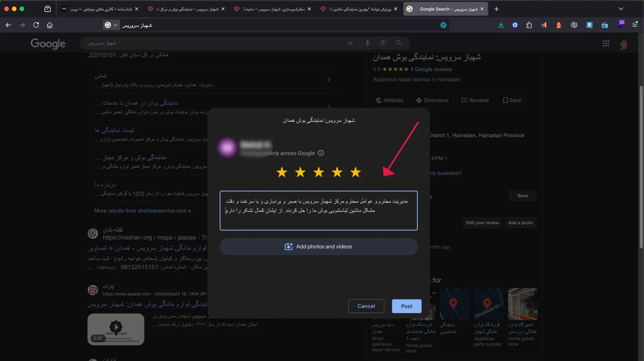The image size is (644, 361).
Task: Click the Post button in review dialog
Action: pyautogui.click(x=407, y=306)
